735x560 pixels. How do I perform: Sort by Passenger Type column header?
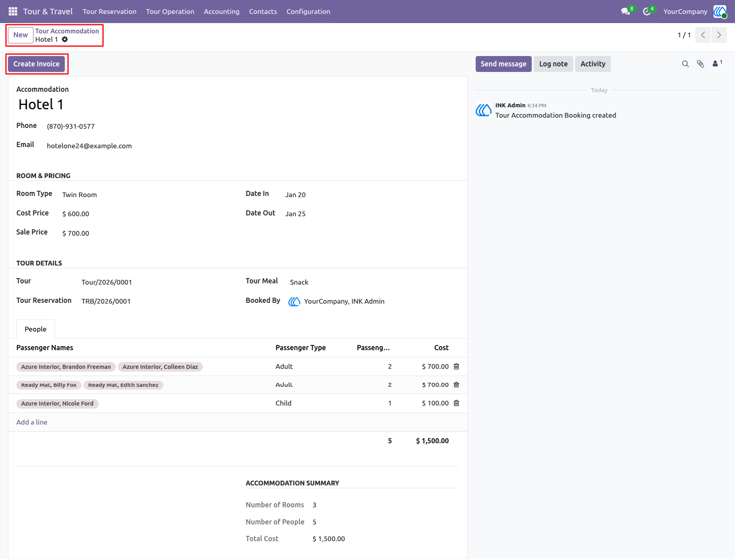coord(301,348)
